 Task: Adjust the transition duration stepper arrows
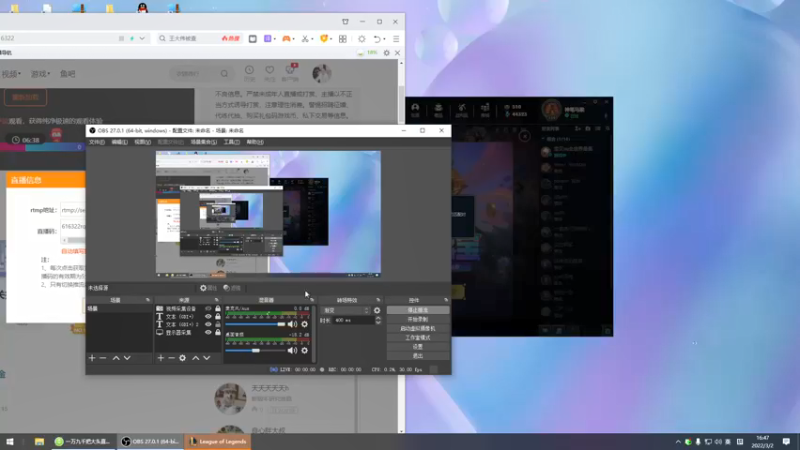click(x=378, y=320)
